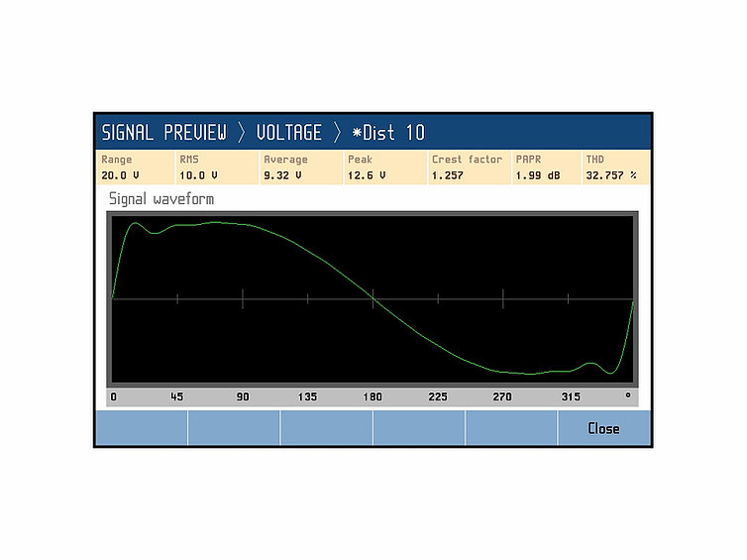Click the 225 degree axis label
The height and width of the screenshot is (560, 747).
click(438, 396)
